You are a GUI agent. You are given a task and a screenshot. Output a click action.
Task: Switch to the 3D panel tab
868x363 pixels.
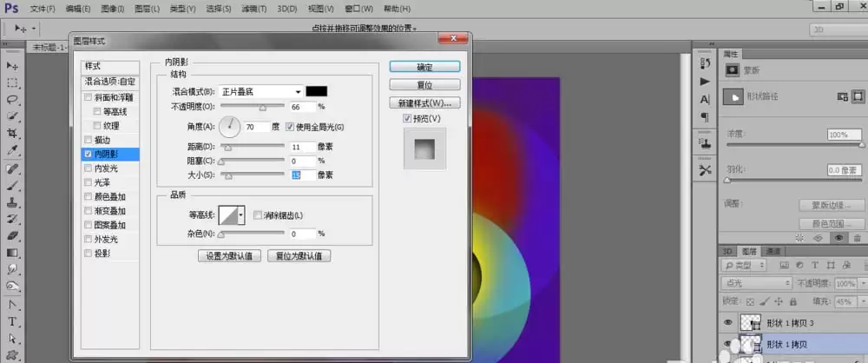click(728, 251)
